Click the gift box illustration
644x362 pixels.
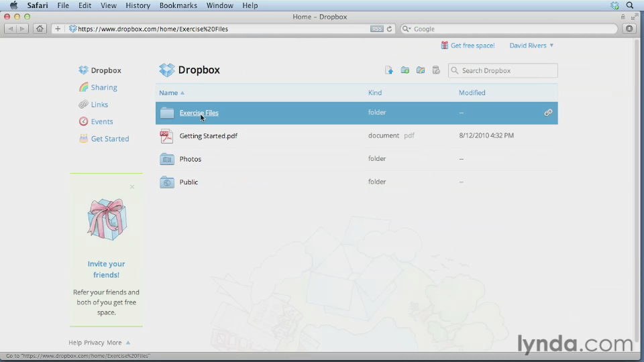pyautogui.click(x=107, y=219)
